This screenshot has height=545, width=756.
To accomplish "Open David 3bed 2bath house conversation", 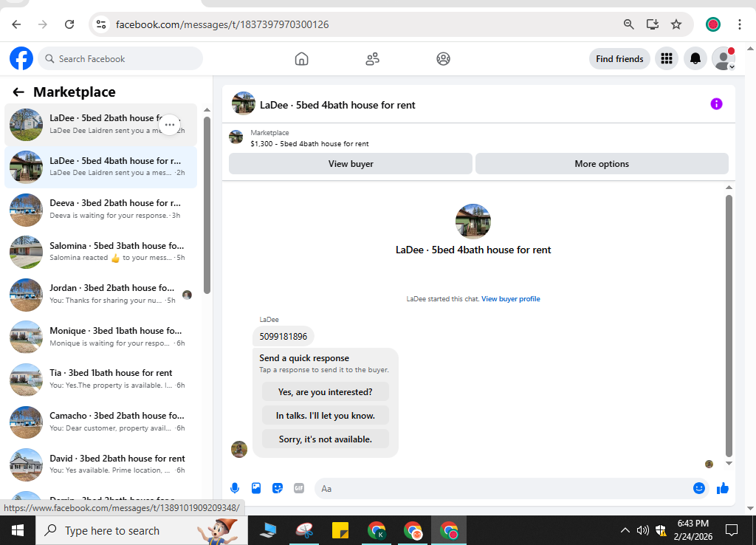I will point(100,465).
